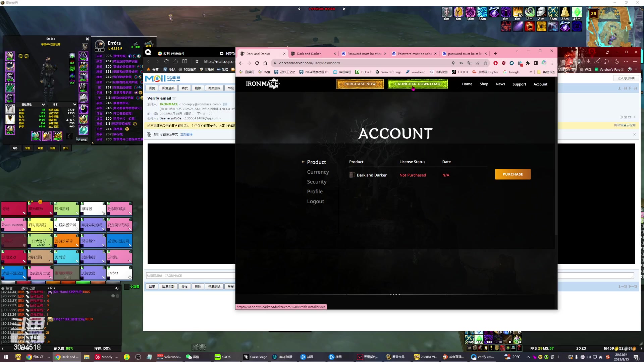Open the News menu item
Viewport: 644px width, 362px height.
coord(500,84)
